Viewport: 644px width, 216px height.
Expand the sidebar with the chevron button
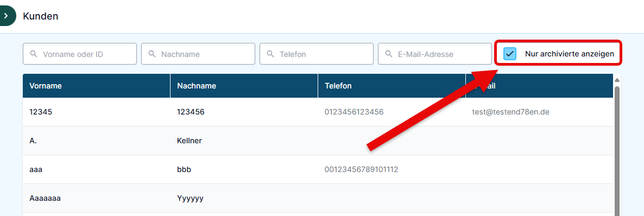point(6,16)
